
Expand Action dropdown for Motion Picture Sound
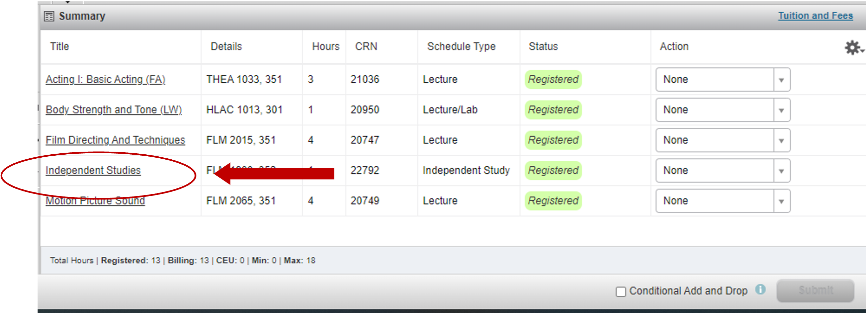coord(722,201)
